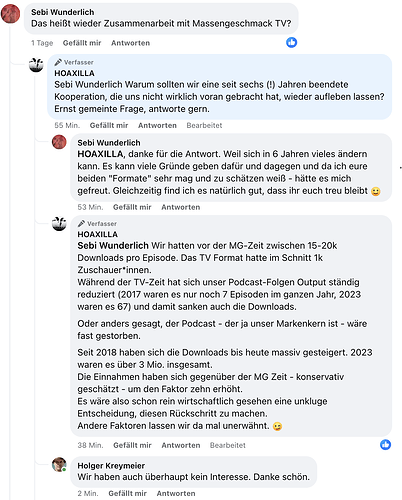Reply to Sebi's top-level comment
Image resolution: width=402 pixels, height=500 pixels.
(x=131, y=43)
